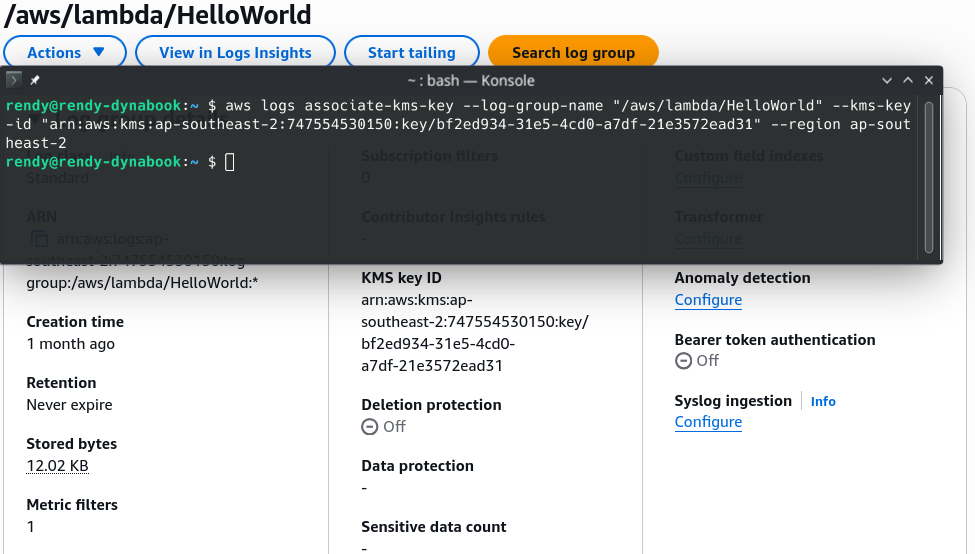Click Info link beside Syslog ingestion
975x554 pixels.
point(823,402)
